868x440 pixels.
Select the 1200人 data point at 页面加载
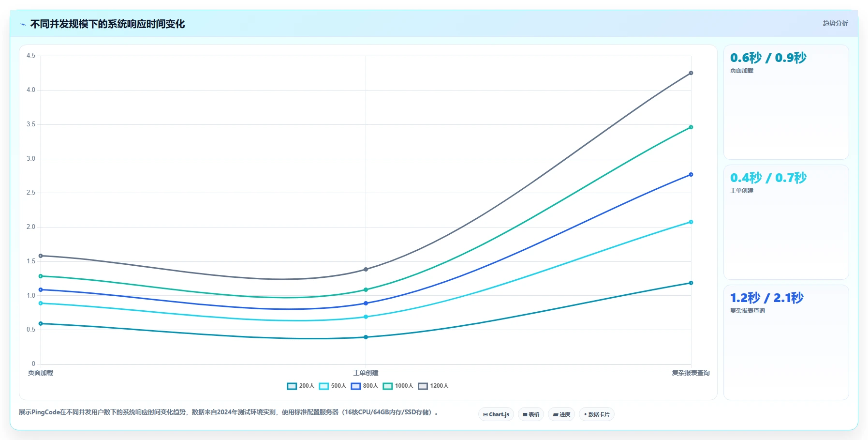coord(41,256)
